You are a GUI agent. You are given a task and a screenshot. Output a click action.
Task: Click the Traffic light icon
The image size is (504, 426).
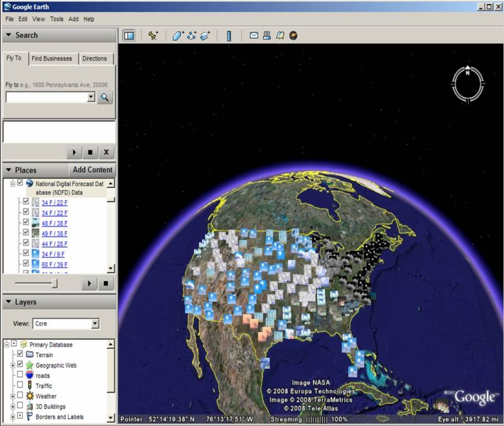[30, 385]
